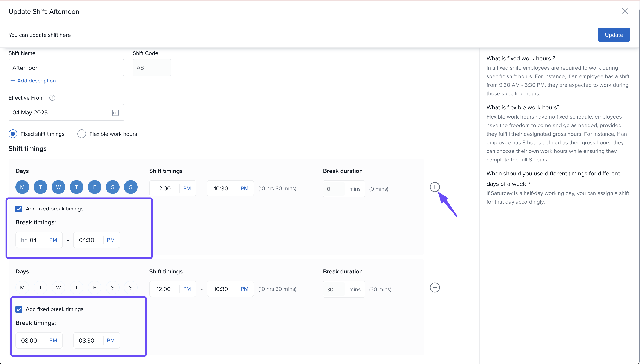Click the Effective From info icon

coord(52,98)
